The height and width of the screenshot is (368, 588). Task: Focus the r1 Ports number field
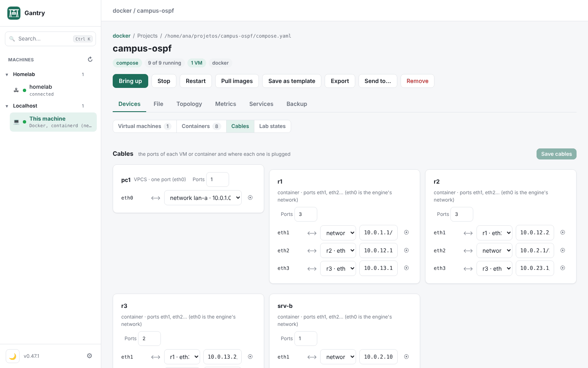305,214
